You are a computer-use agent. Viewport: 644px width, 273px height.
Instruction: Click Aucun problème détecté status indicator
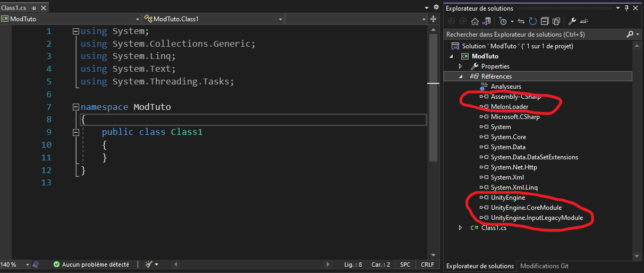pyautogui.click(x=91, y=264)
